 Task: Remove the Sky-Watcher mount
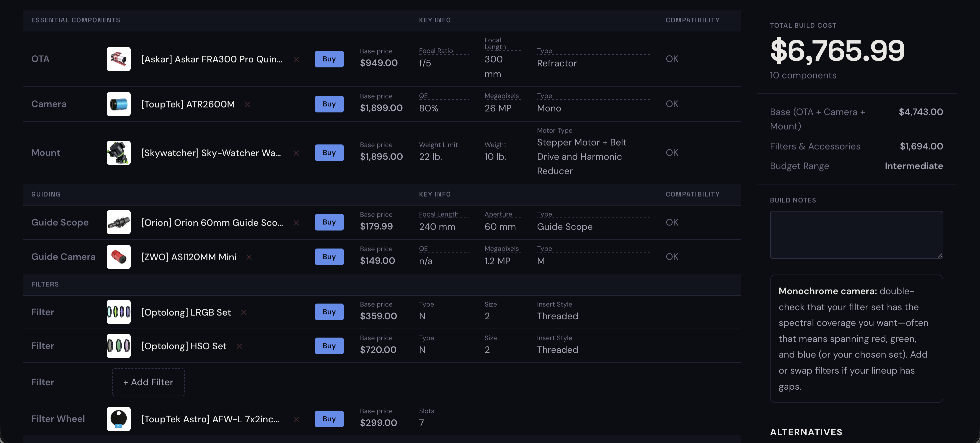(297, 153)
